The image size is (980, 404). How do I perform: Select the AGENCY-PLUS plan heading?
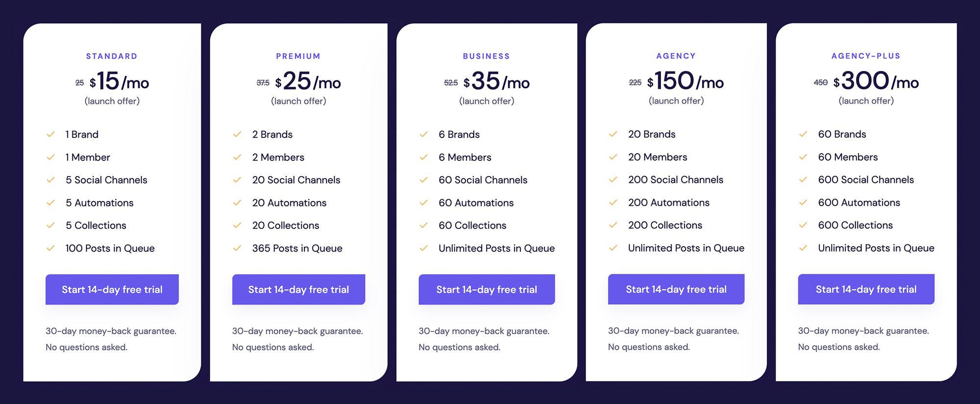coord(866,56)
